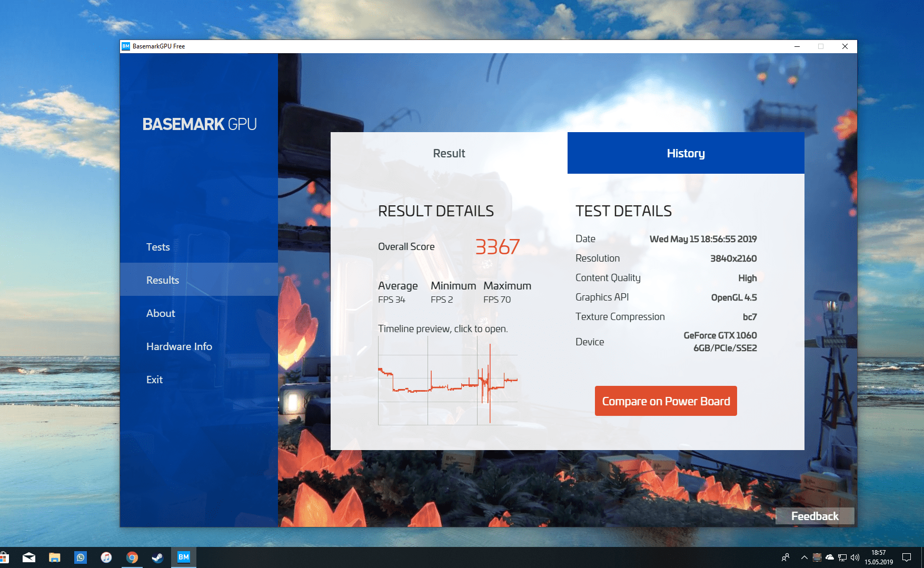Close the BasemarkGPU Free window
The height and width of the screenshot is (568, 924).
845,46
